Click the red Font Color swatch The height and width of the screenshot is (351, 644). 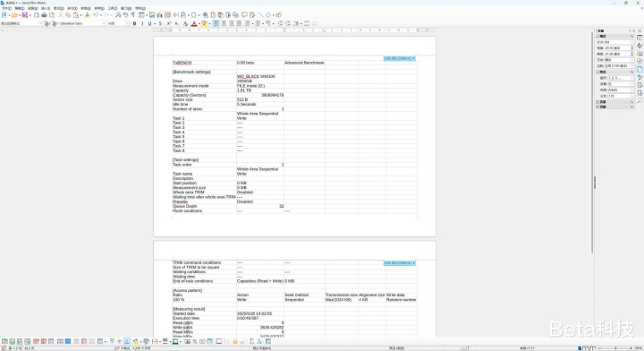pos(194,23)
